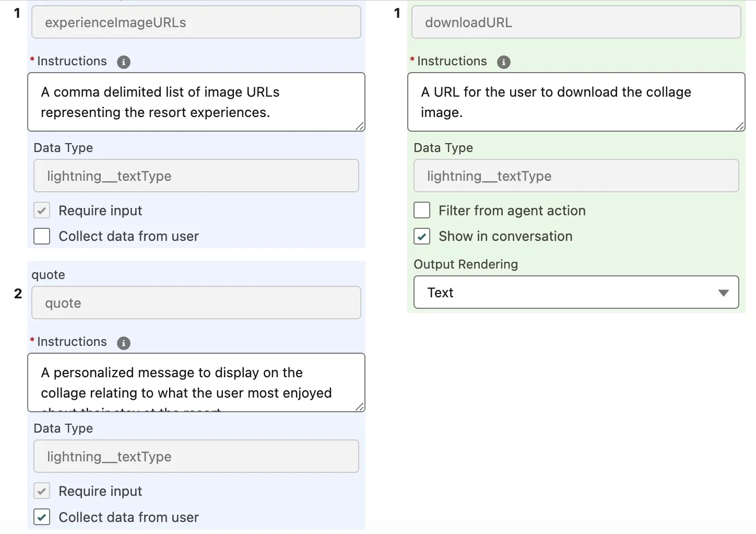Edit the comma delimited list instructions text

click(x=196, y=102)
